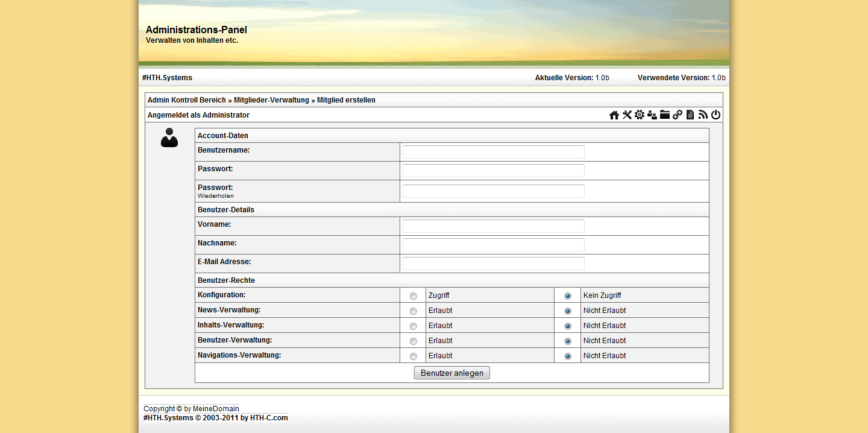This screenshot has width=868, height=433.
Task: Focus the first Passwort input field
Action: pyautogui.click(x=494, y=171)
